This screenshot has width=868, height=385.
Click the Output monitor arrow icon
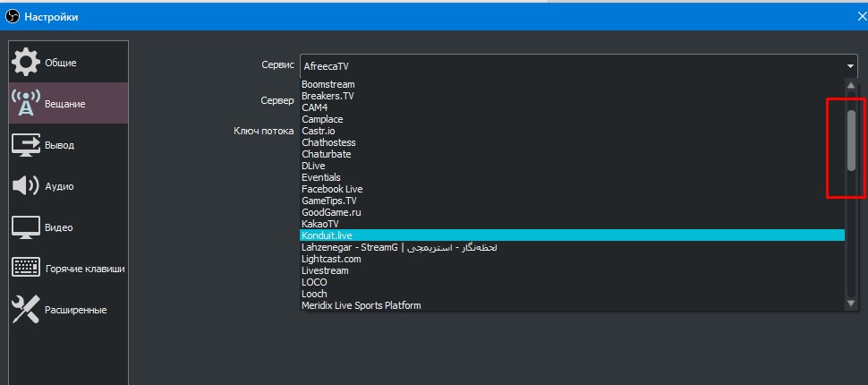pyautogui.click(x=25, y=144)
